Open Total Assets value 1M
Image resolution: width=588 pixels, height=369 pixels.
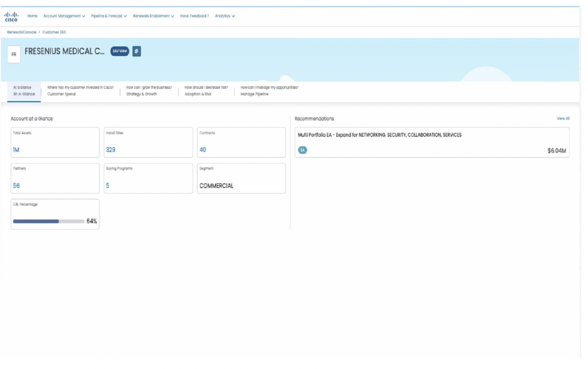[16, 150]
